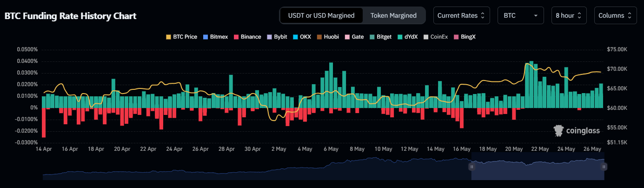Click the $70.00K right axis label
This screenshot has height=188, width=644.
617,69
